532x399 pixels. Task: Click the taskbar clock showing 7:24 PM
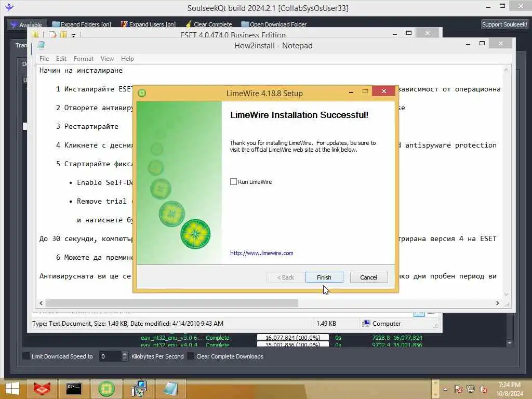tap(510, 389)
